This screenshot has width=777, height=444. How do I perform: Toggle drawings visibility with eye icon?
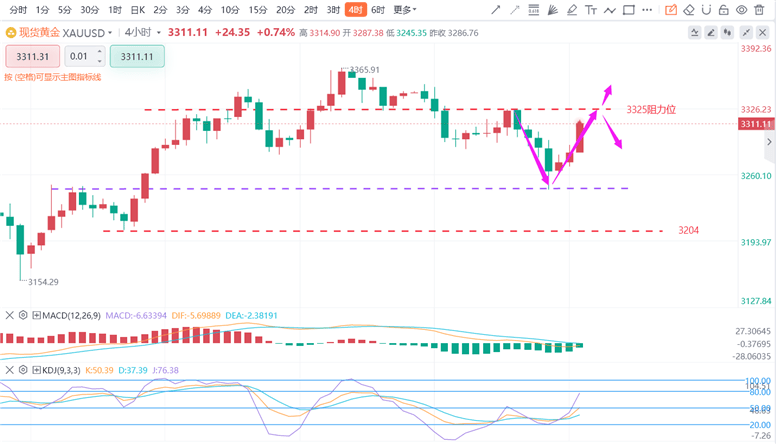coord(741,10)
